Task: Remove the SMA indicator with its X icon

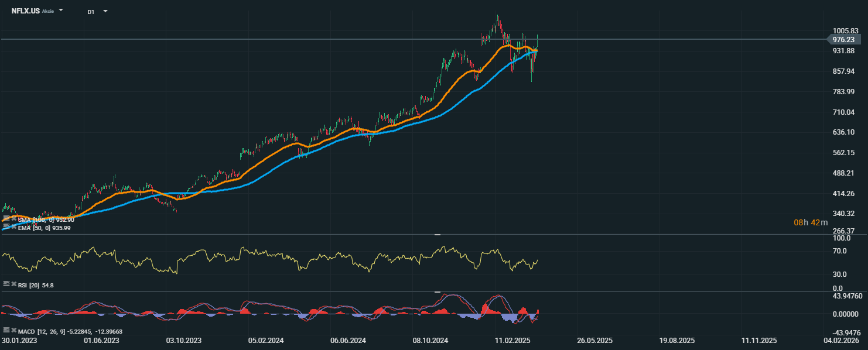Action: 13,219
